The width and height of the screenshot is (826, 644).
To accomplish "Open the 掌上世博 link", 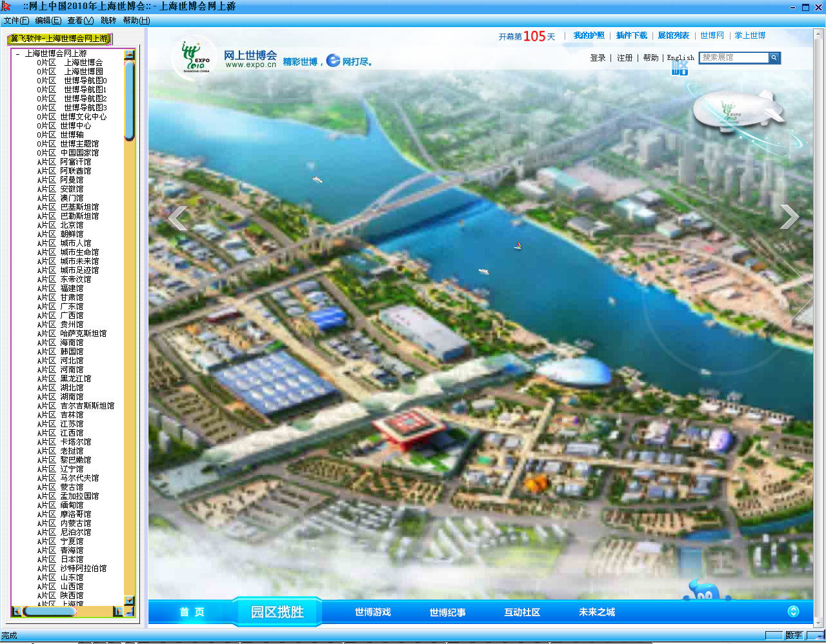I will (x=750, y=35).
